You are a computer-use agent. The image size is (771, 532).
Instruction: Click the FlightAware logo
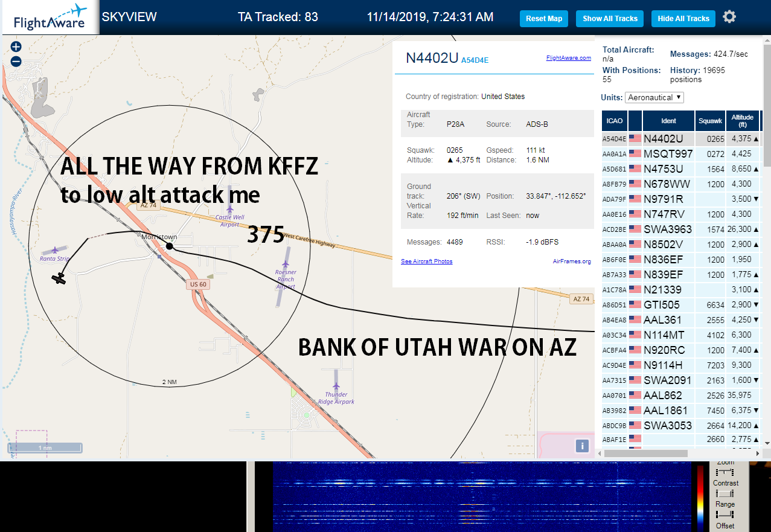point(50,18)
